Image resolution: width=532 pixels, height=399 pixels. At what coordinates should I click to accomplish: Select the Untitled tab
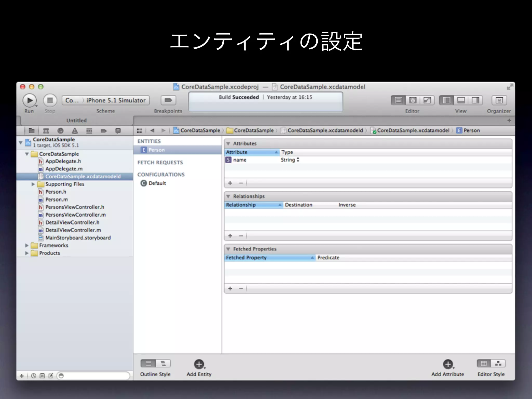click(x=76, y=121)
